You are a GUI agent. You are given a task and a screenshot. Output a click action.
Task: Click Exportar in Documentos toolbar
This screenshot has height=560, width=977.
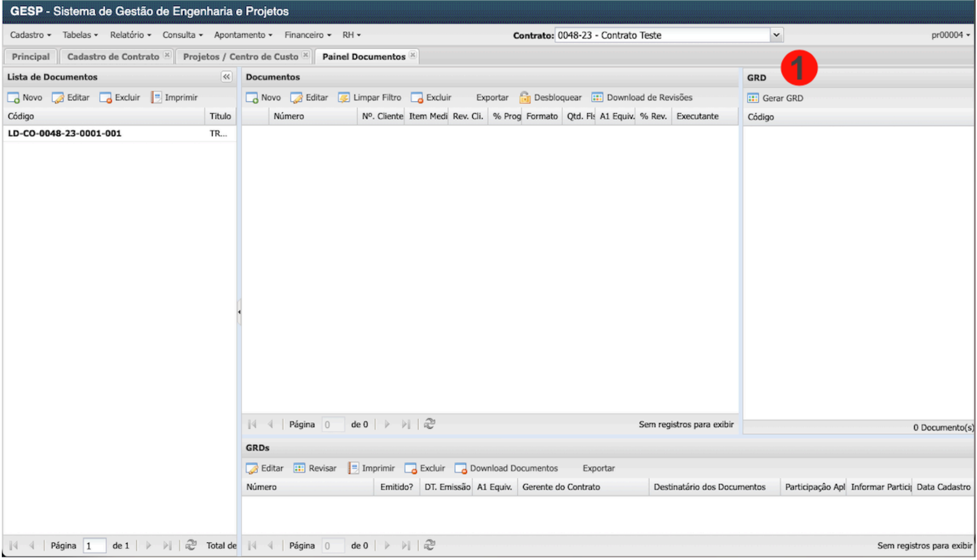(x=492, y=98)
